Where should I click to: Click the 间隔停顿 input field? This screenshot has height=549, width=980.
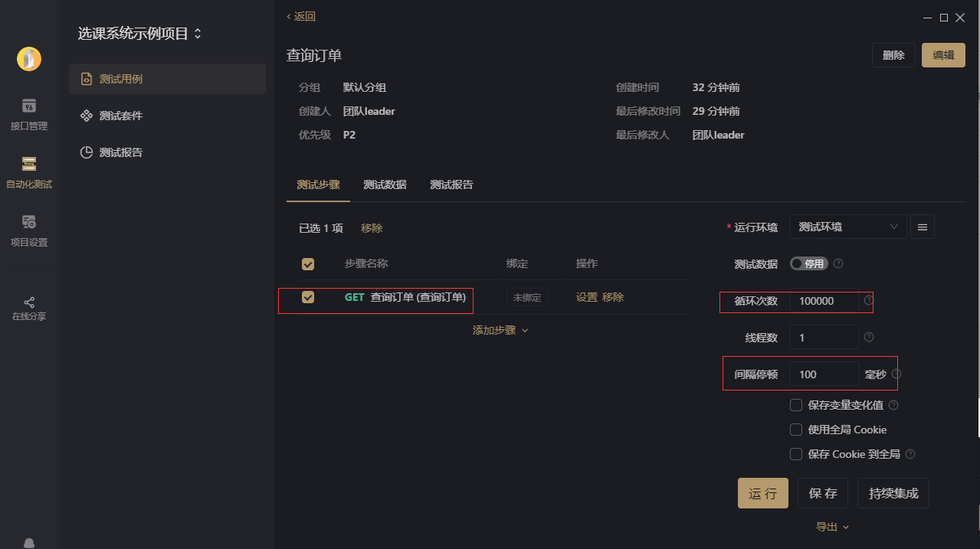(824, 374)
